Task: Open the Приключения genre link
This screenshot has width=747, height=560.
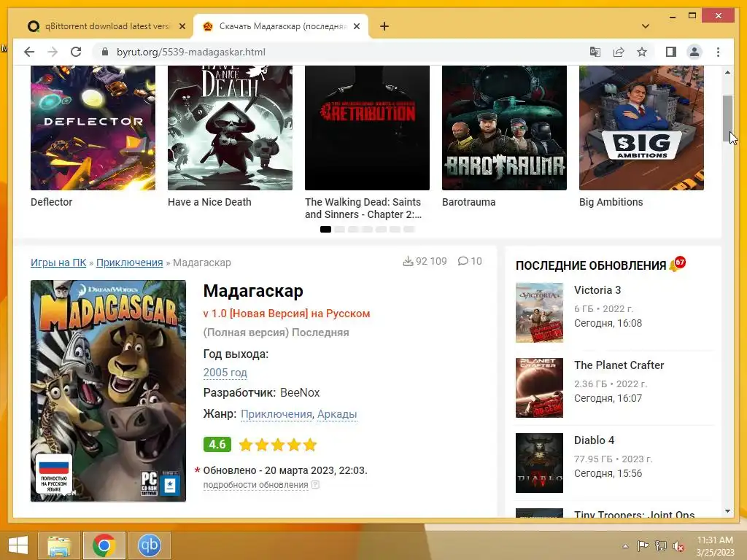Action: coord(276,414)
